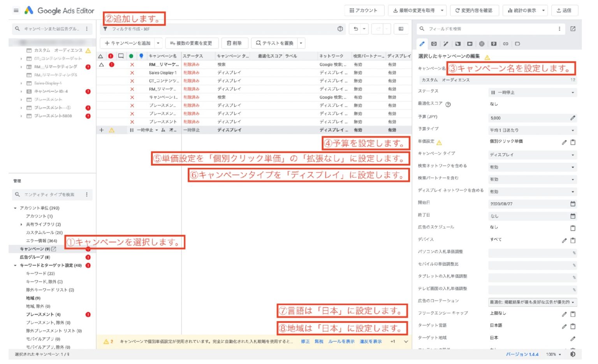
Task: Open the edit panel in a new window
Action: 573,29
